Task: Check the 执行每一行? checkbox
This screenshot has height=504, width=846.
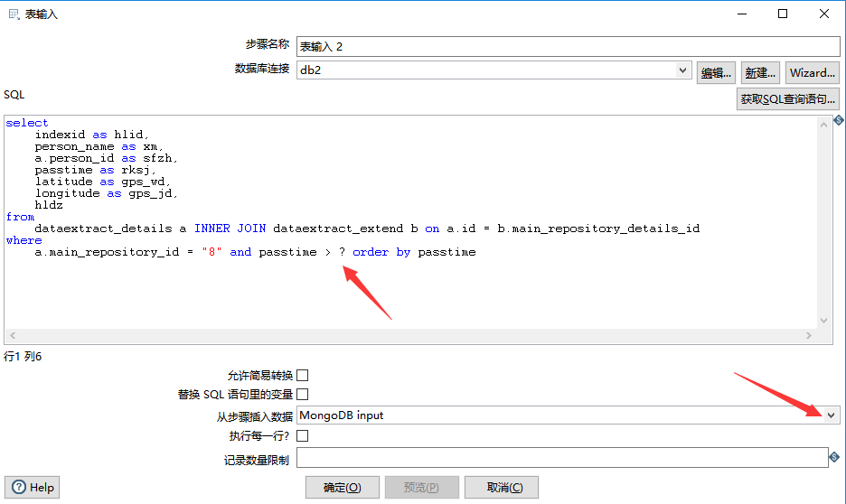Action: click(303, 435)
